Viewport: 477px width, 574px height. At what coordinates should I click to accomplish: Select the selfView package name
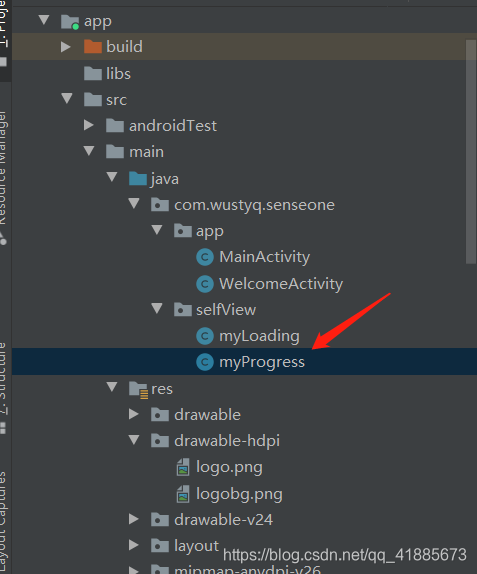point(226,310)
